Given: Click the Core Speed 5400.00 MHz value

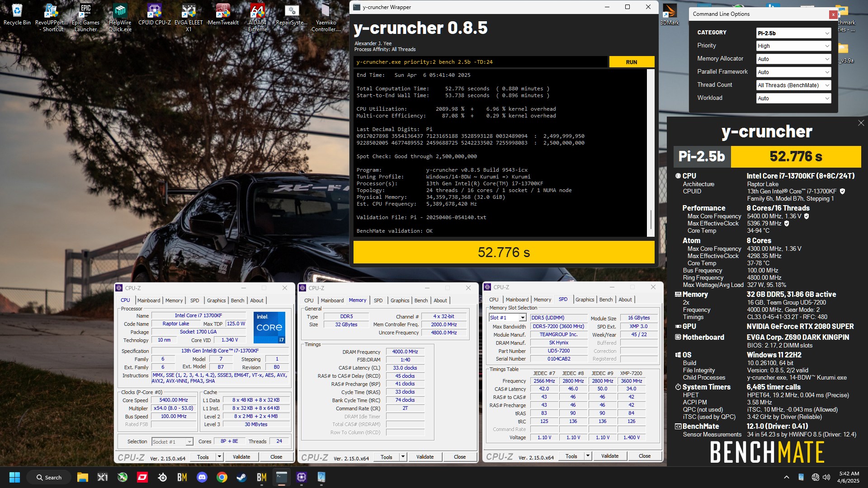Looking at the screenshot, I should 174,400.
